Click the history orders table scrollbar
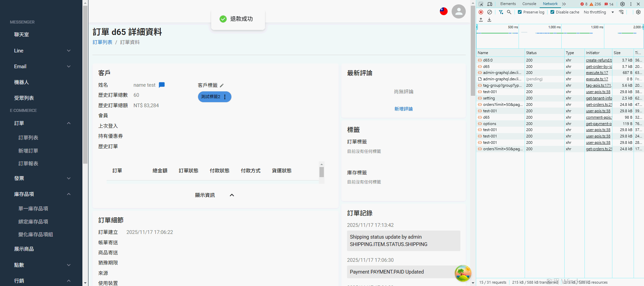 tap(322, 172)
